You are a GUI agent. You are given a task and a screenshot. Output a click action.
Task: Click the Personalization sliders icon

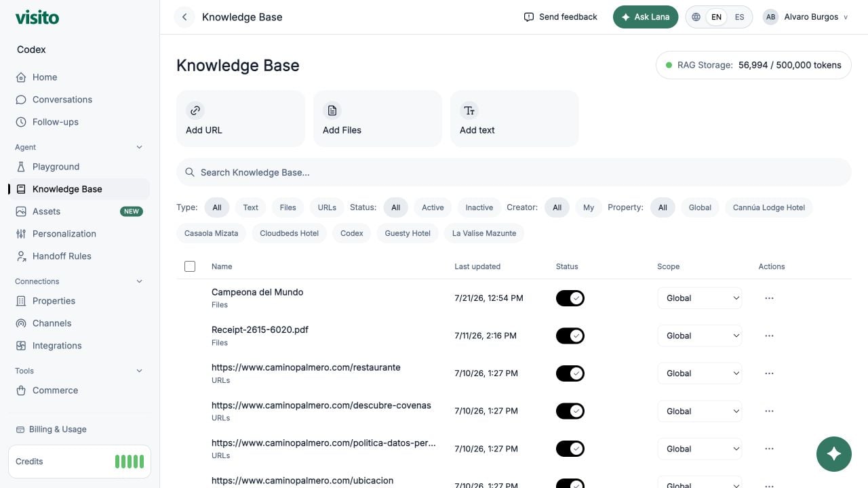21,234
